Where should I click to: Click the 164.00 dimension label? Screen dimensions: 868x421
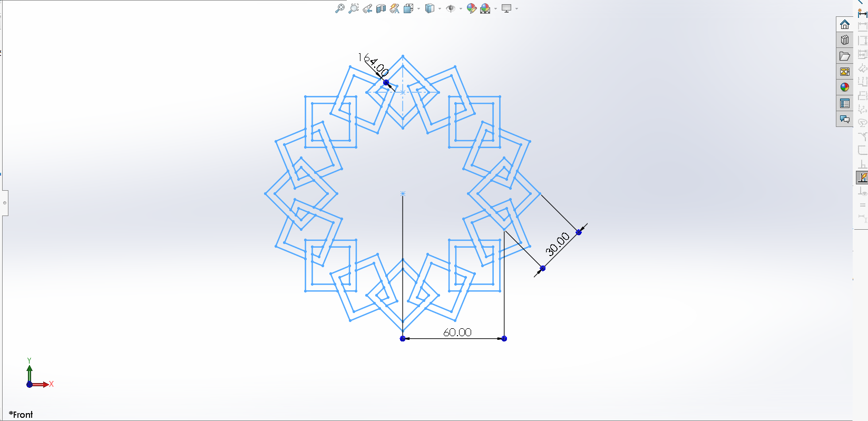click(373, 64)
